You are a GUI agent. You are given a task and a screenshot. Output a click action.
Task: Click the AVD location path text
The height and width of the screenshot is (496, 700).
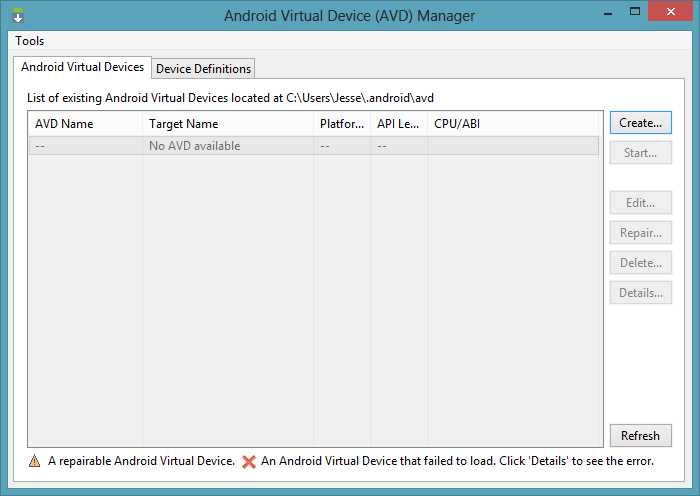point(360,98)
